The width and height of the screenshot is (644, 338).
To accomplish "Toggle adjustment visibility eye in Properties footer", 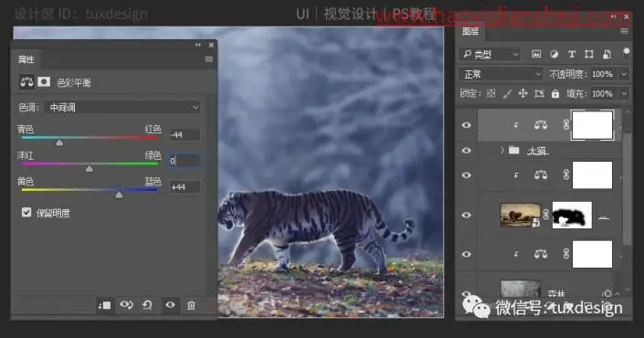I will [170, 305].
